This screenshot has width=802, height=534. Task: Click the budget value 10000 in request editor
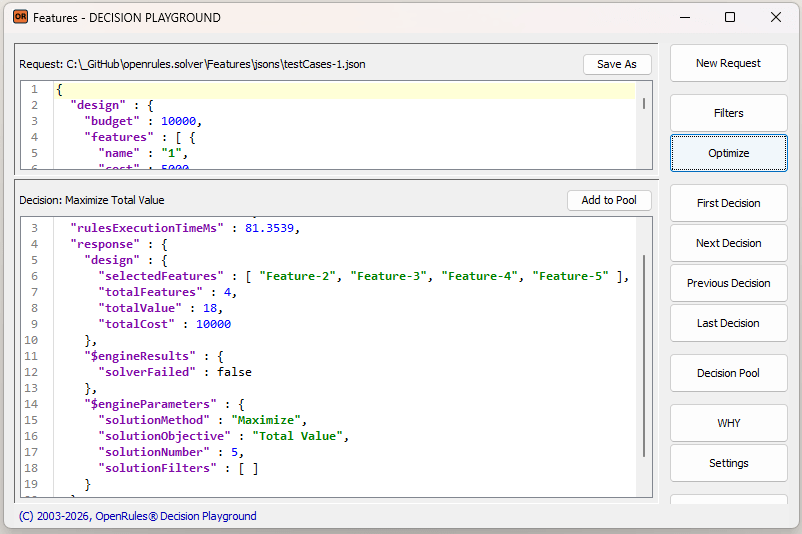pos(180,122)
